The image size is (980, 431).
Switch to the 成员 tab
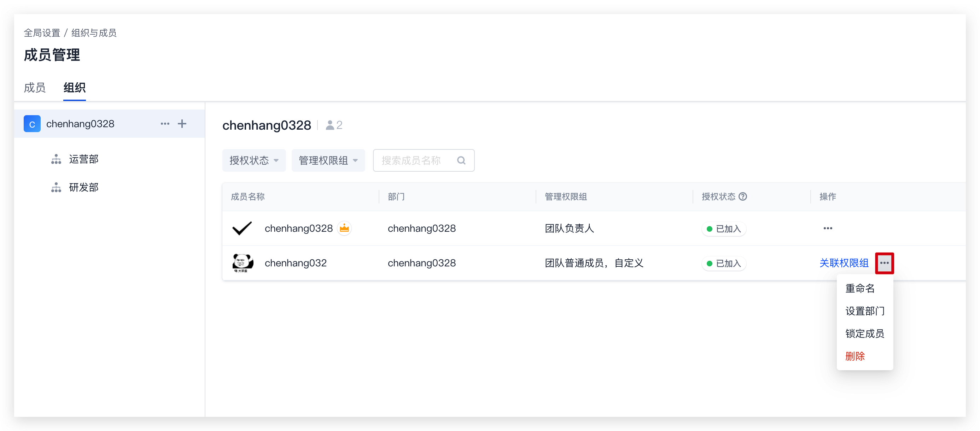tap(35, 88)
